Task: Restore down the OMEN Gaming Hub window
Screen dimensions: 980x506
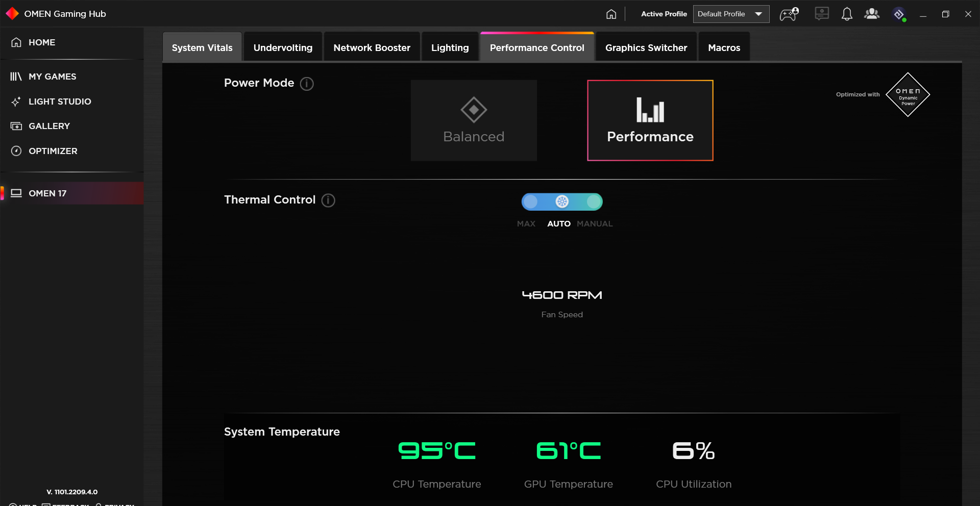Action: click(945, 14)
